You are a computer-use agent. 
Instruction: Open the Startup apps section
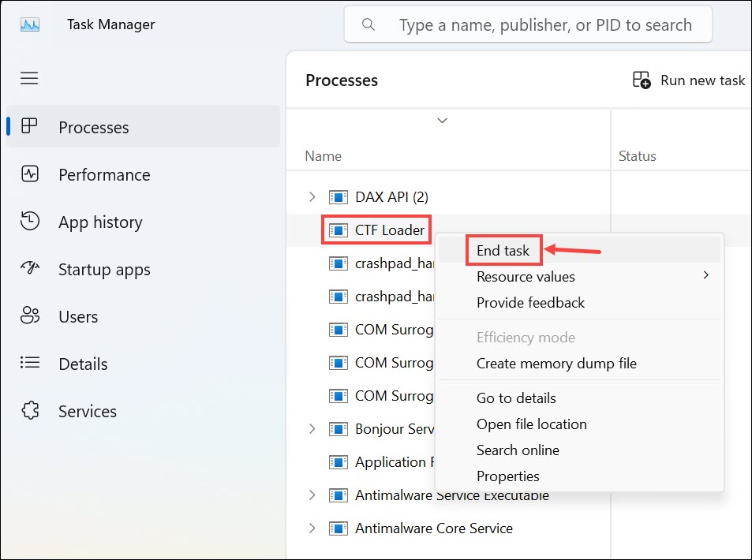[29, 269]
